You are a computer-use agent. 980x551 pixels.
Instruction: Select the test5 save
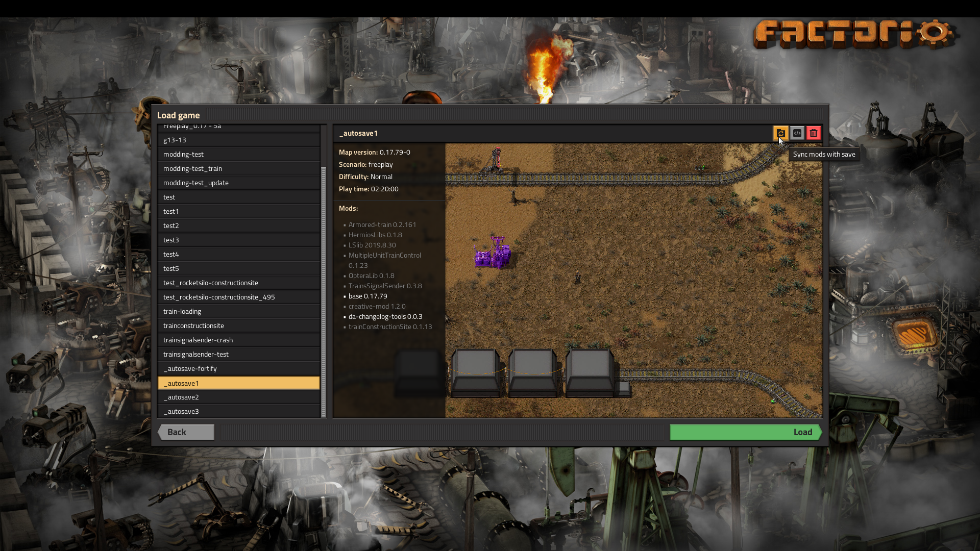pos(239,268)
